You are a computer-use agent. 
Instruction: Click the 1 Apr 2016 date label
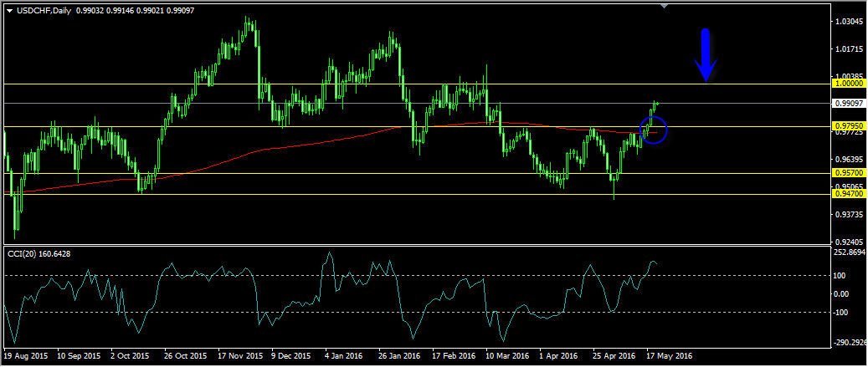tap(560, 356)
